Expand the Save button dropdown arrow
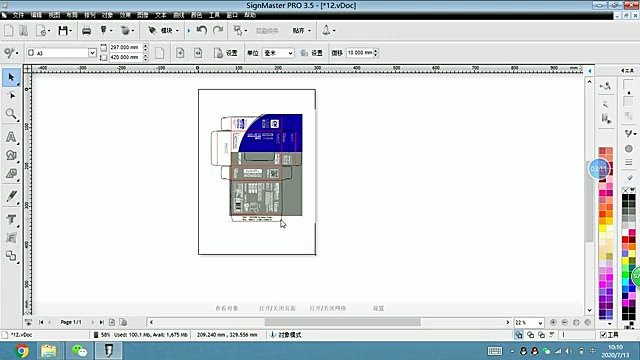The width and height of the screenshot is (640, 360). pyautogui.click(x=71, y=31)
